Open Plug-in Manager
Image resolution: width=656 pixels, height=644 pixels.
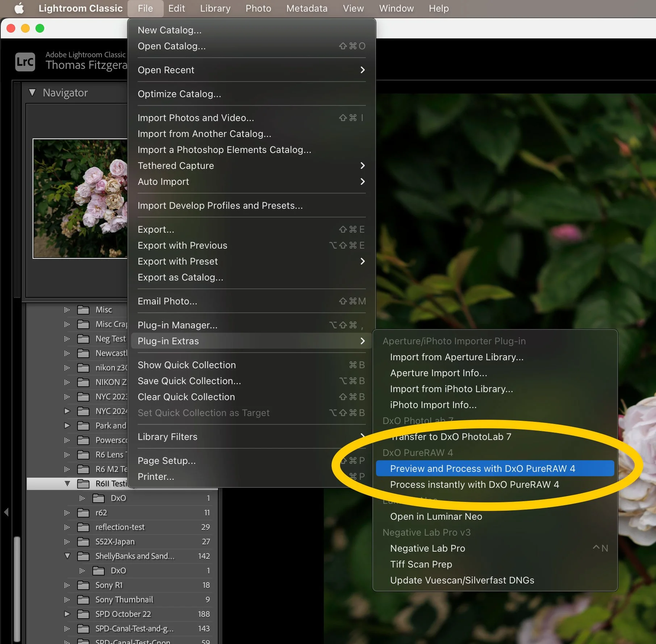[251, 325]
